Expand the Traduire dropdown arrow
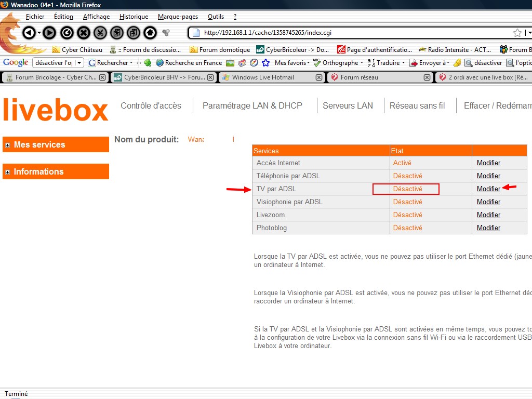This screenshot has width=532, height=399. [403, 63]
